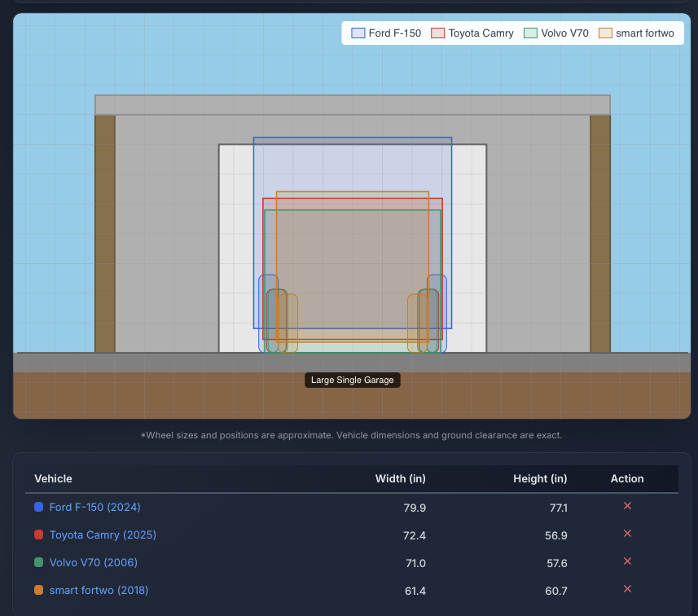Select the 57.6 height value
Image resolution: width=698 pixels, height=616 pixels.
(x=557, y=563)
